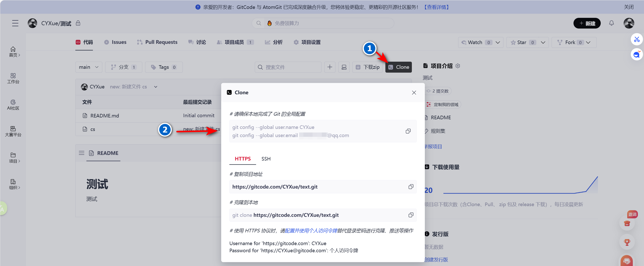Click the lock icon beside CYXue/测试
This screenshot has width=644, height=266.
(78, 23)
